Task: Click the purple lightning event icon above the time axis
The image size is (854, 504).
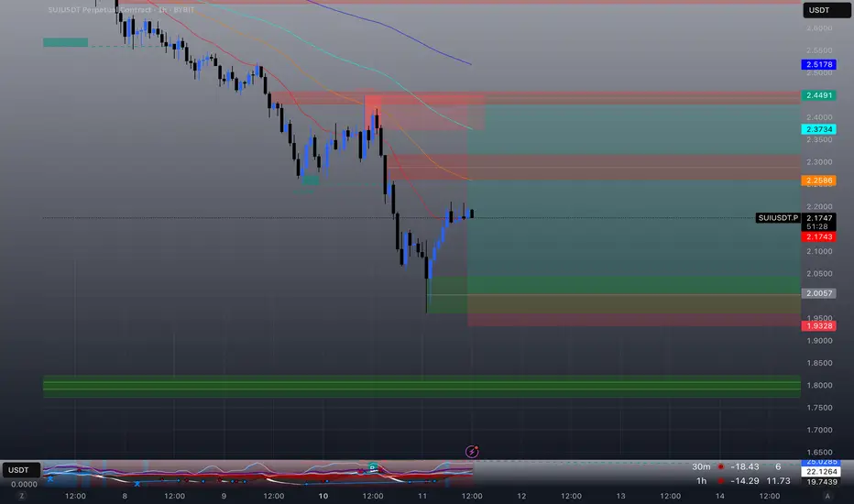Action: click(472, 451)
